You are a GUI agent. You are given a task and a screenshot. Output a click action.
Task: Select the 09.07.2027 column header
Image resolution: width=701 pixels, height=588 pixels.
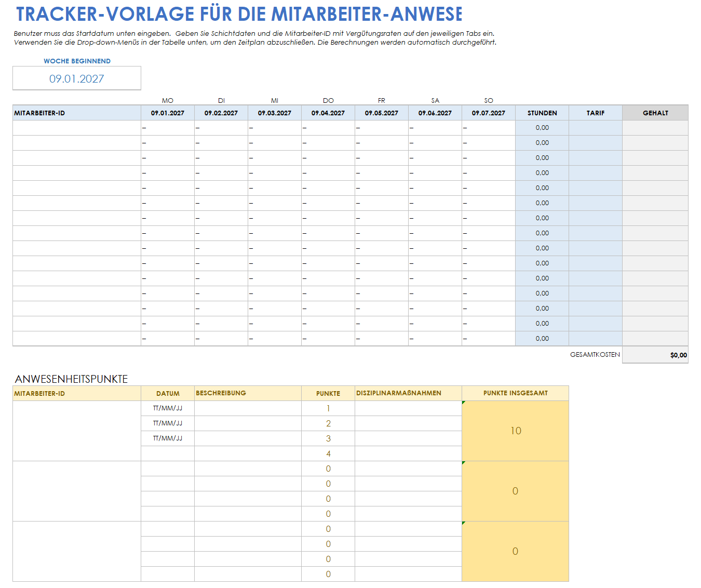489,113
